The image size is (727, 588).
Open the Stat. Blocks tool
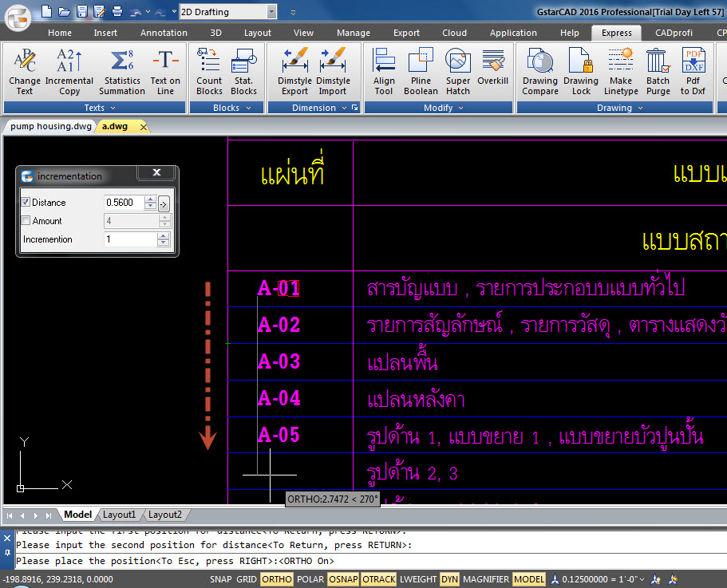(x=243, y=72)
